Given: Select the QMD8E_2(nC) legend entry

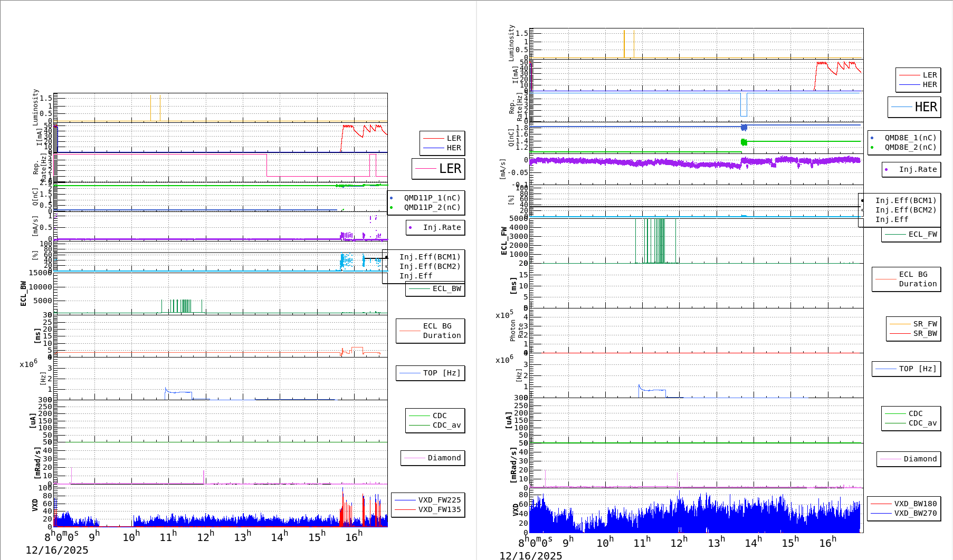Looking at the screenshot, I should 910,147.
